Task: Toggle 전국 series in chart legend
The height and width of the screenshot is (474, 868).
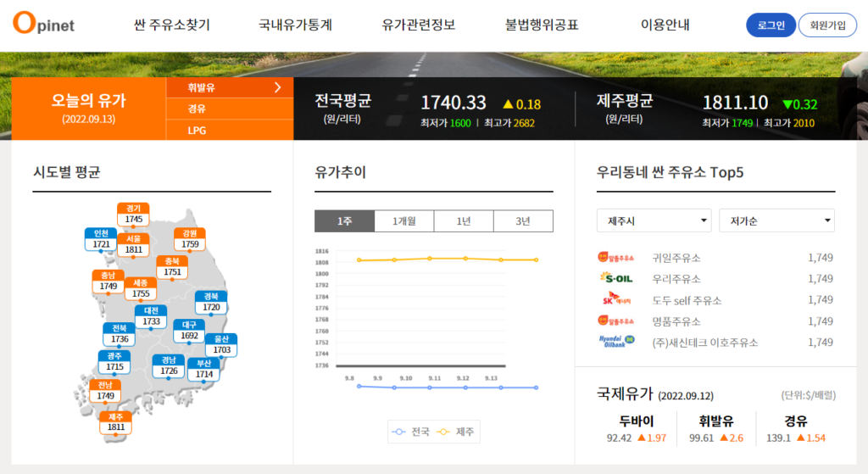Action: point(410,432)
